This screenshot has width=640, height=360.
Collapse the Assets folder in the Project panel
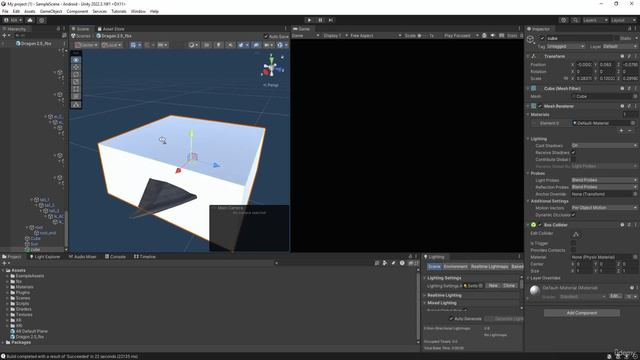pyautogui.click(x=3, y=271)
